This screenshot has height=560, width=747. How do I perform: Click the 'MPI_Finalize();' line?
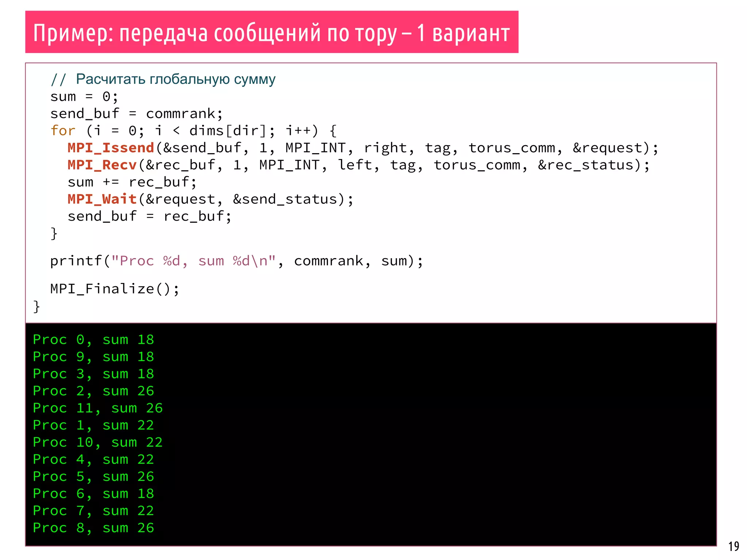115,289
